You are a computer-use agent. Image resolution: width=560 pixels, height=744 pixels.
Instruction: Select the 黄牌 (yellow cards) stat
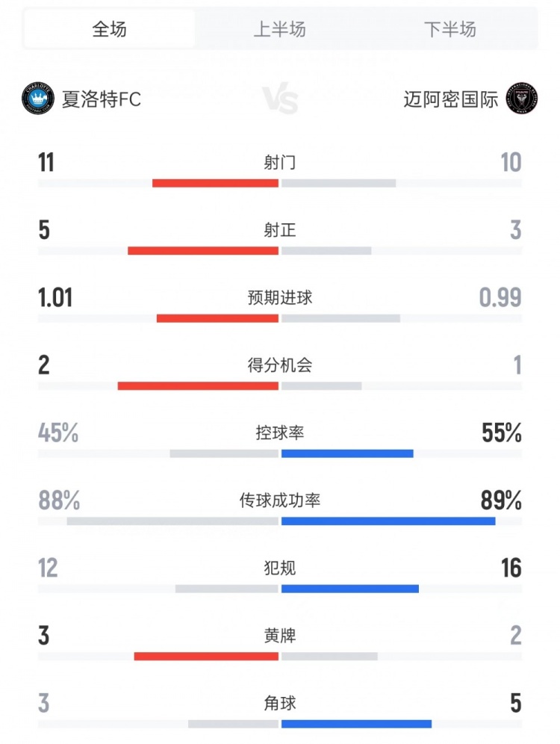pyautogui.click(x=280, y=635)
